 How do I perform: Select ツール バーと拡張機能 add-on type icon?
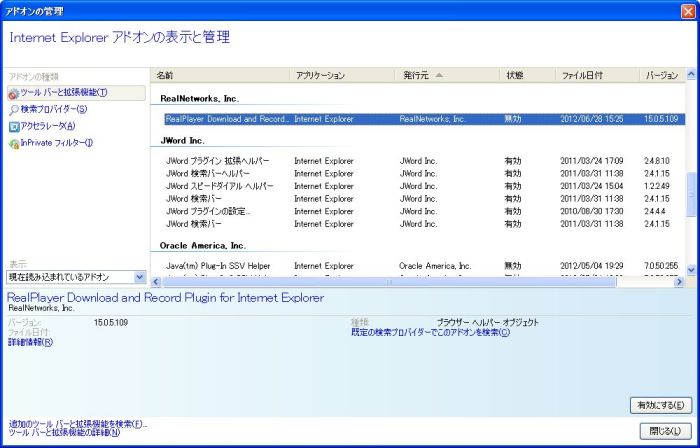coord(14,93)
